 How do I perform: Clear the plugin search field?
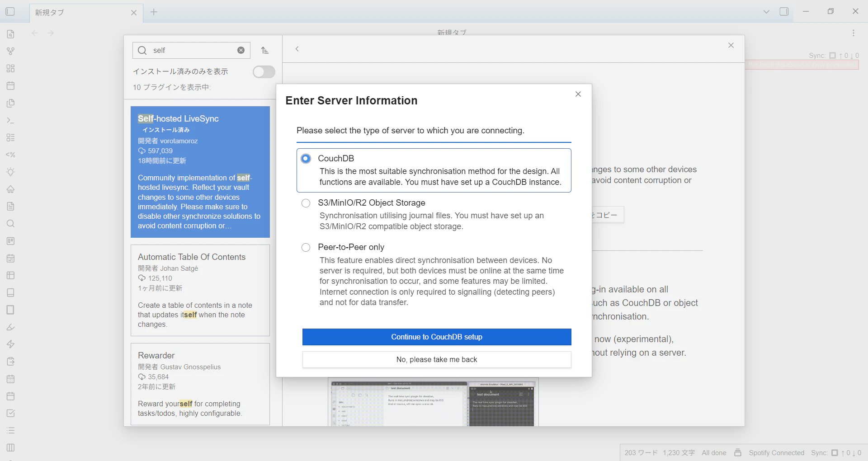click(241, 50)
